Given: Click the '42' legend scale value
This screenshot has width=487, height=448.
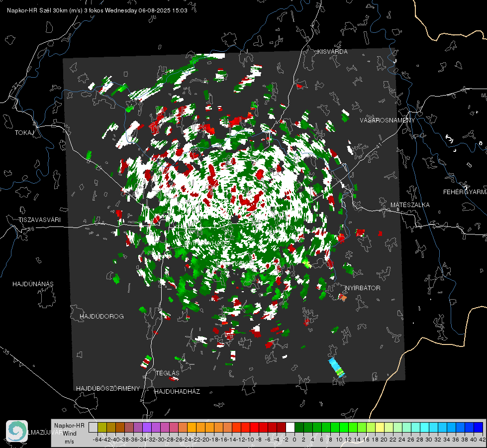Looking at the screenshot, I should (x=482, y=440).
